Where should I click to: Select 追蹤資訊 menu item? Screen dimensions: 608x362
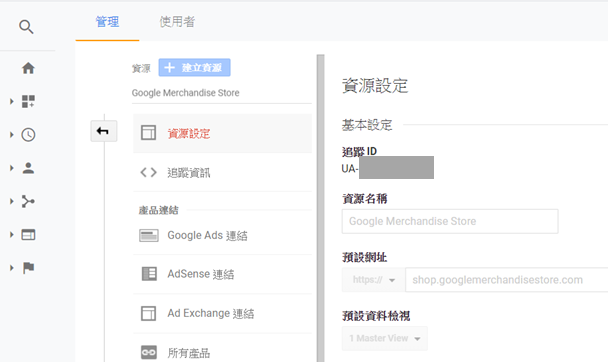[x=222, y=172]
